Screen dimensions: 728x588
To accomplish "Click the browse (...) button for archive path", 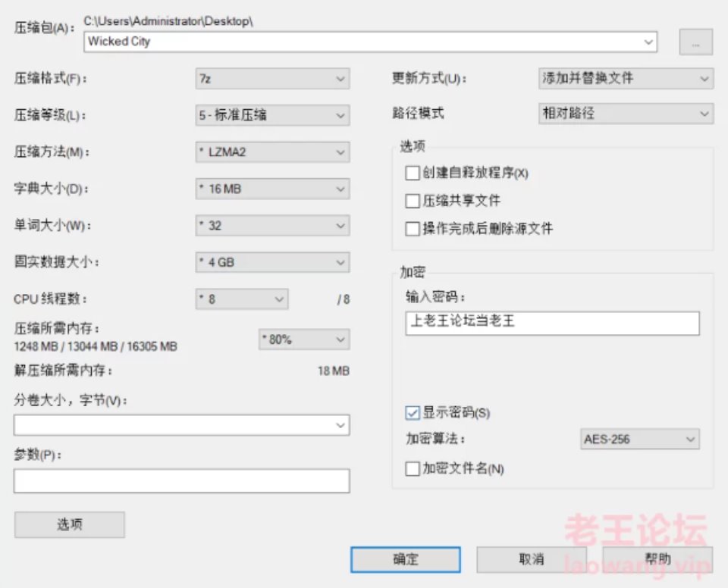I will (x=695, y=42).
